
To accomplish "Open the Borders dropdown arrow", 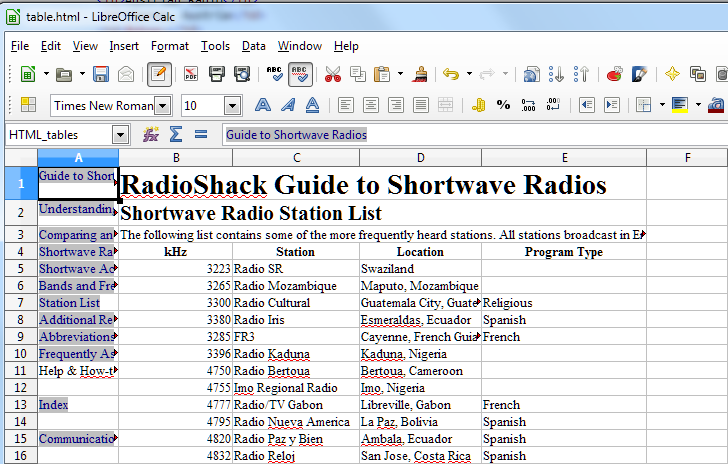I will click(662, 105).
